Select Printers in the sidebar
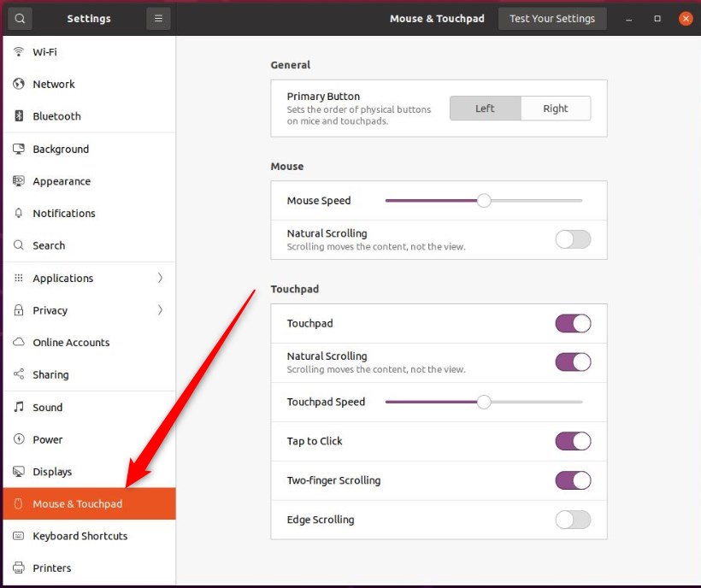 [x=51, y=567]
